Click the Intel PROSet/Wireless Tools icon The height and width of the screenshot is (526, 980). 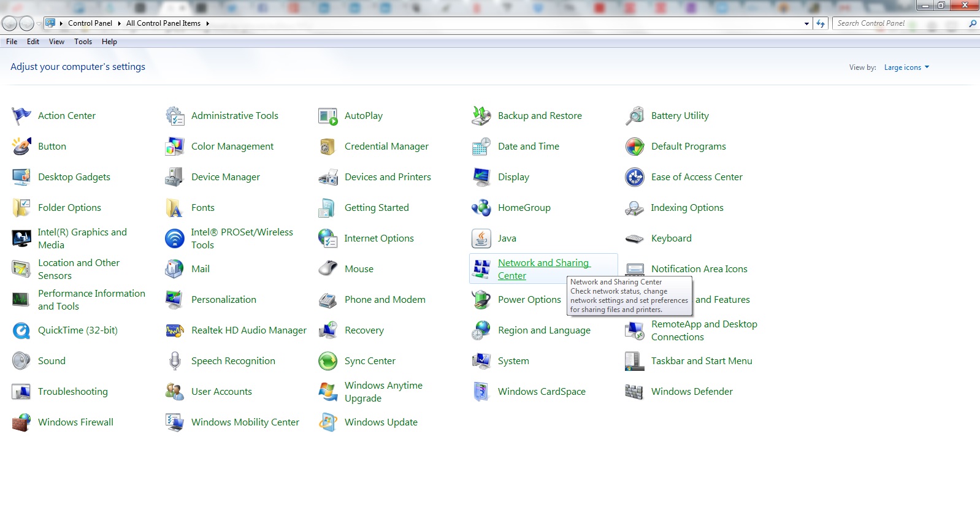(x=175, y=238)
